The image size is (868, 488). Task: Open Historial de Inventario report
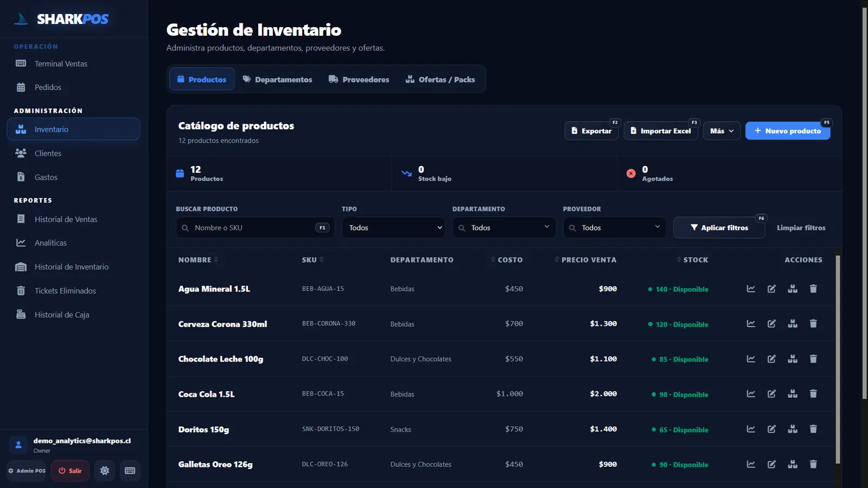pos(73,267)
